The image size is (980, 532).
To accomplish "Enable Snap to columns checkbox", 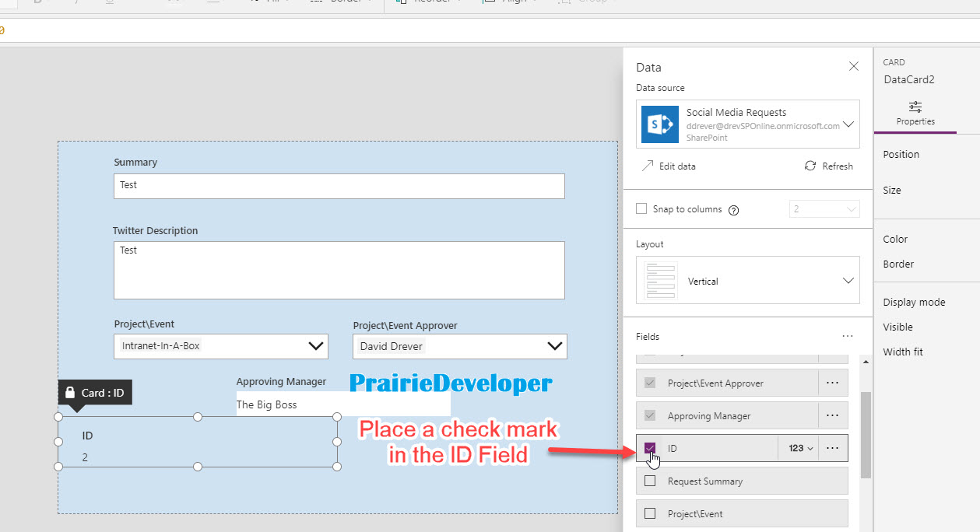I will tap(641, 209).
